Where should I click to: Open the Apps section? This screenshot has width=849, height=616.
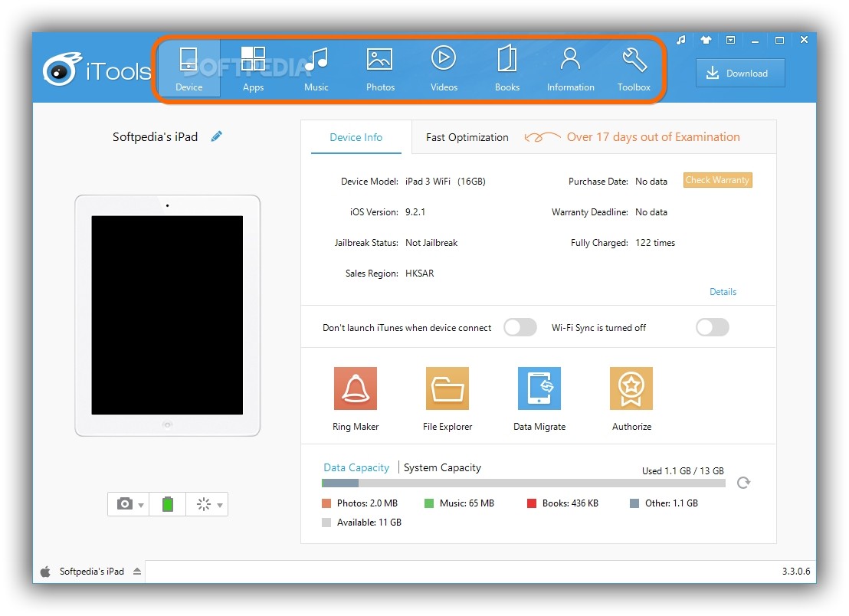coord(253,69)
